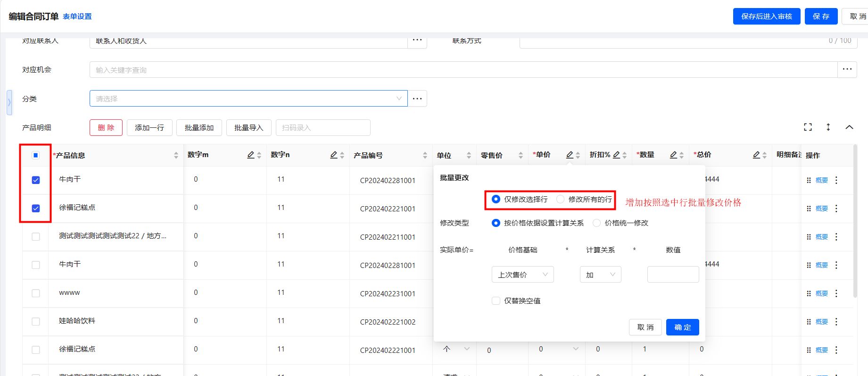Check the wwww row checkbox
The image size is (868, 376).
[x=36, y=293]
